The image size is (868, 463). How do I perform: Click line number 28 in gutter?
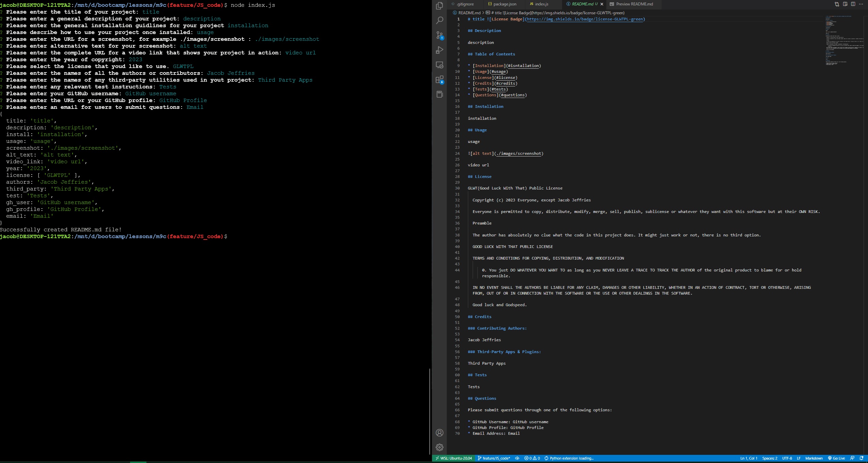point(457,177)
